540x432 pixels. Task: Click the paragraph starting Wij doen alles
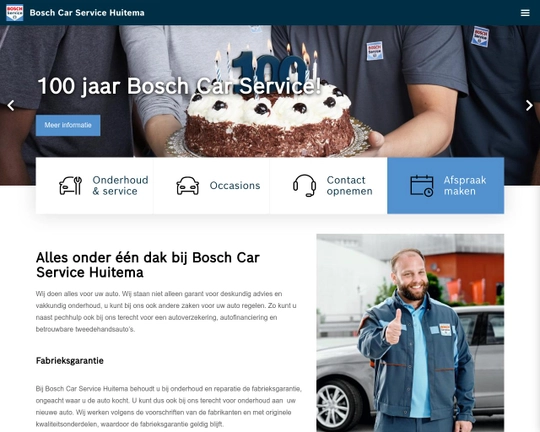(x=166, y=311)
